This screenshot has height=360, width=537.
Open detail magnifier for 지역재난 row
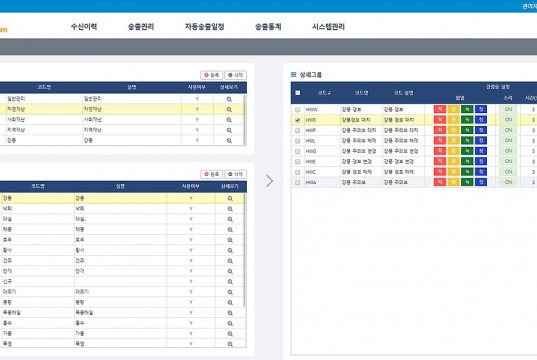[229, 130]
